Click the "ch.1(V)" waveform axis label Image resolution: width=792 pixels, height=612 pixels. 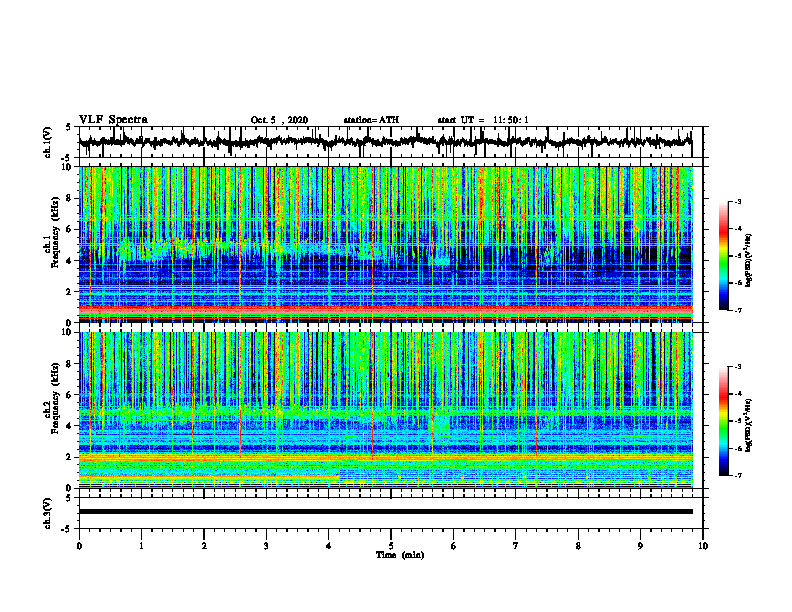[48, 142]
